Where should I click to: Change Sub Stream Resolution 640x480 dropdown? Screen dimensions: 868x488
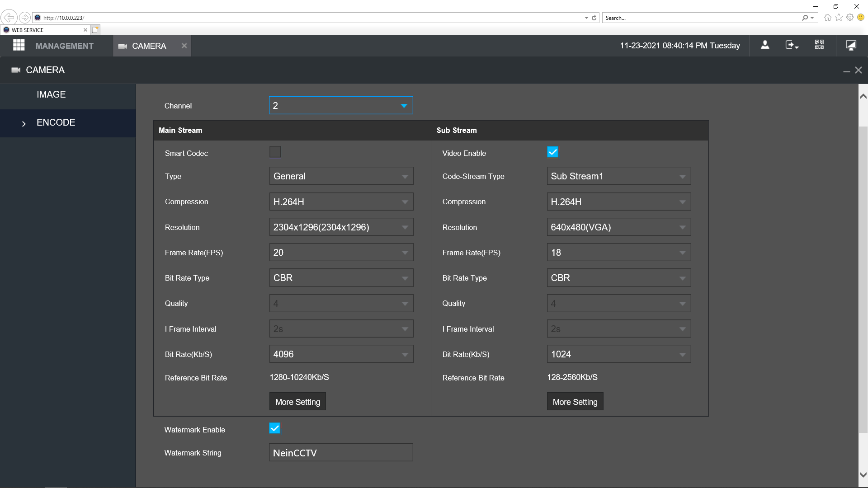click(x=619, y=227)
